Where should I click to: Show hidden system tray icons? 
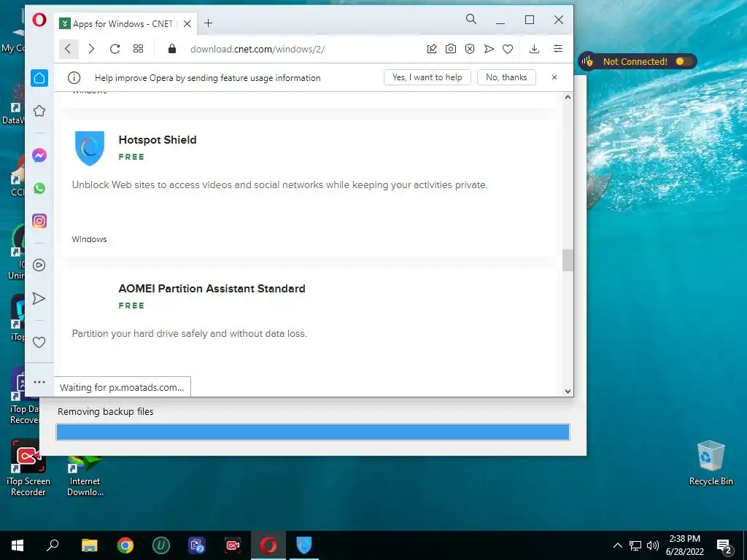tap(617, 545)
